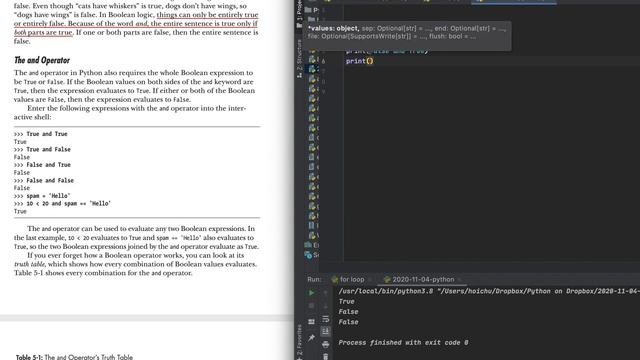The height and width of the screenshot is (360, 640).
Task: Click '>>> False and True' code line in PDF
Action: [42, 165]
